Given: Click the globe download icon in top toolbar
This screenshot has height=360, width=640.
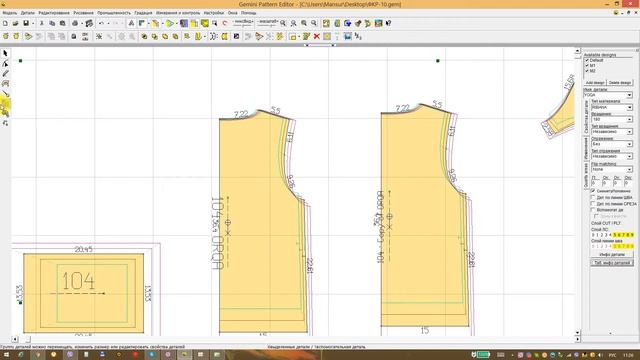Looking at the screenshot, I should (347, 24).
